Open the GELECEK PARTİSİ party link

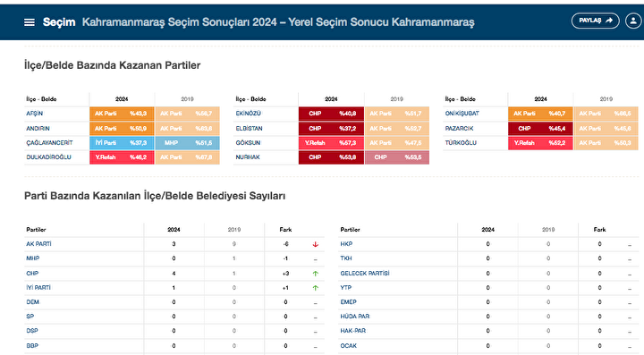coord(365,274)
